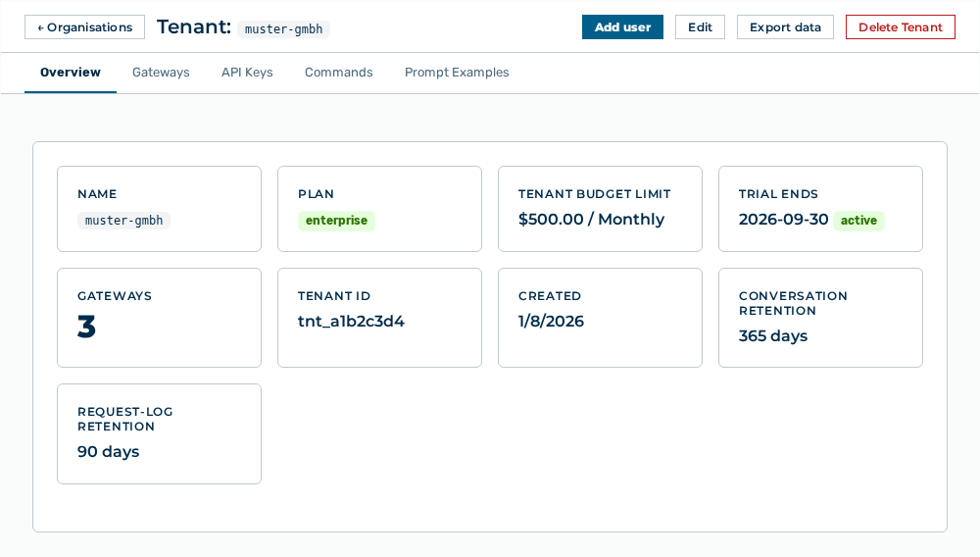
Task: Export data for this tenant
Action: click(785, 27)
